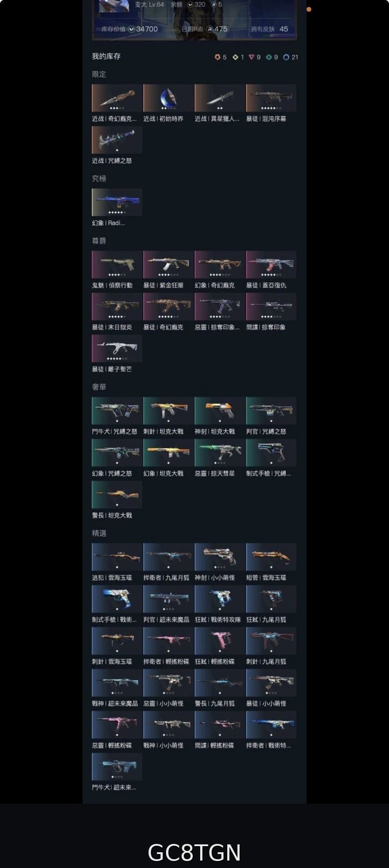Click the yellow diamond ultimate-tier icon
This screenshot has width=389, height=868.
point(235,57)
